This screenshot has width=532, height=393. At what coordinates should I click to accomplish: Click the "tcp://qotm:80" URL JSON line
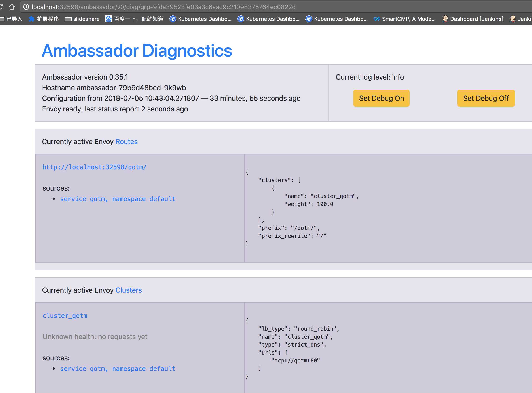295,361
